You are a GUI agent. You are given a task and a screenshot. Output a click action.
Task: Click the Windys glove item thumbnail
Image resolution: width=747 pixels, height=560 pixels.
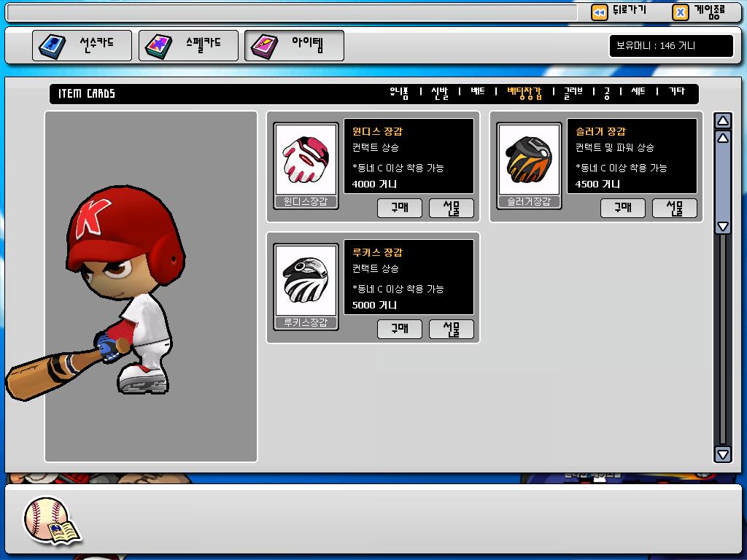point(306,160)
